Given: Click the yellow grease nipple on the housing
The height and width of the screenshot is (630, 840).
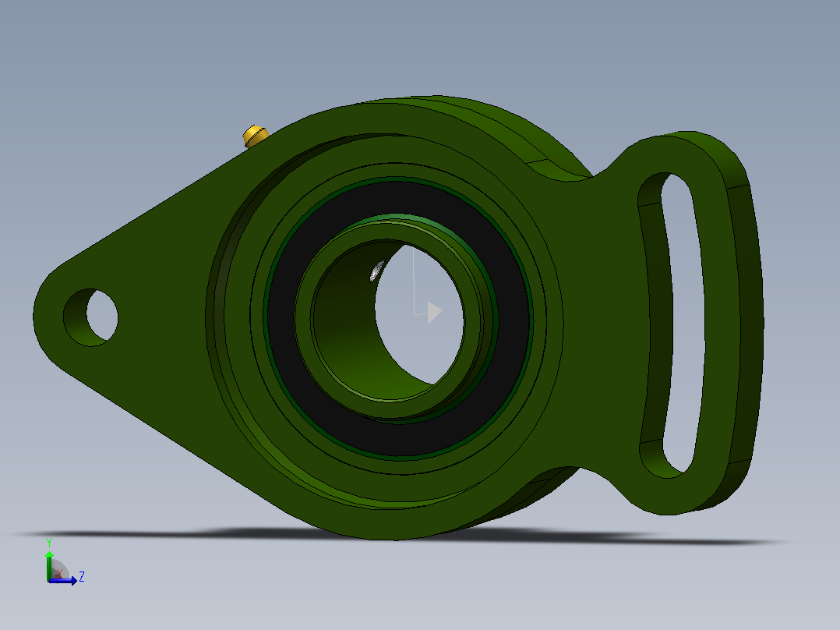Looking at the screenshot, I should coord(255,136).
